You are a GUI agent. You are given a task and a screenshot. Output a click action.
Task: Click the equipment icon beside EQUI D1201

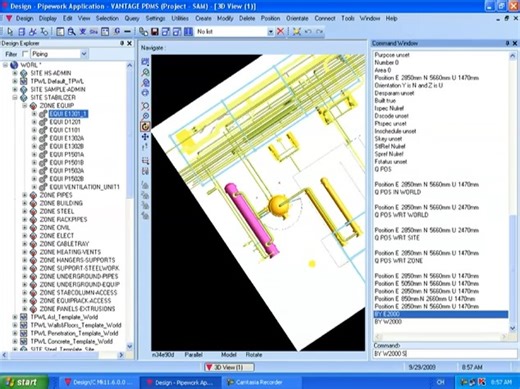tap(43, 122)
